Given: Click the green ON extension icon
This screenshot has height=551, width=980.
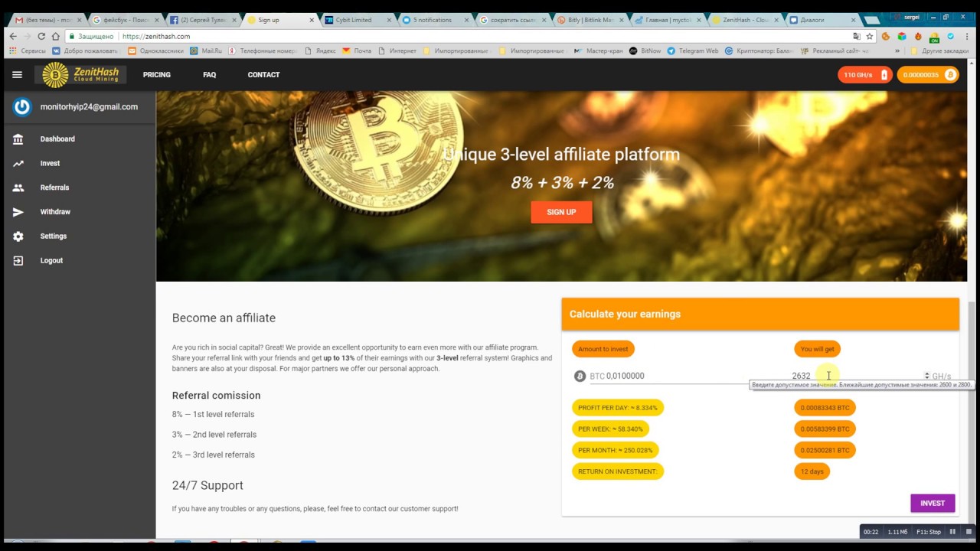Looking at the screenshot, I should pos(934,37).
